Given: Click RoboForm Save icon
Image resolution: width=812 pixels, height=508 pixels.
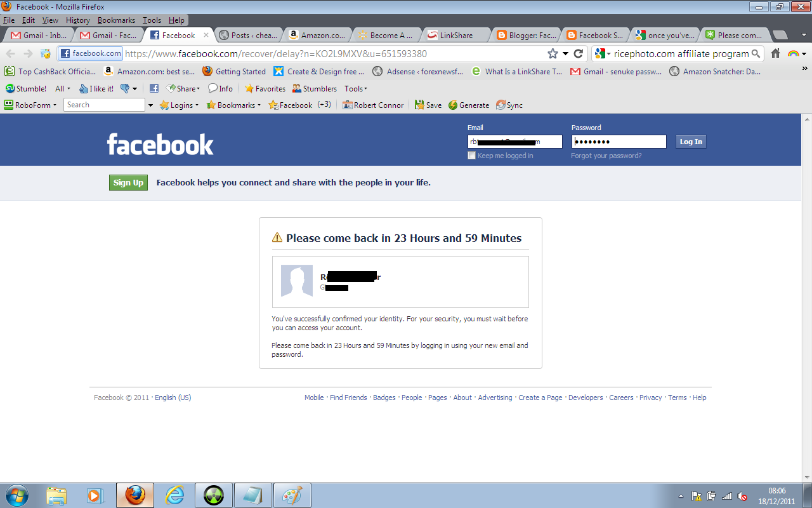Looking at the screenshot, I should tap(428, 105).
